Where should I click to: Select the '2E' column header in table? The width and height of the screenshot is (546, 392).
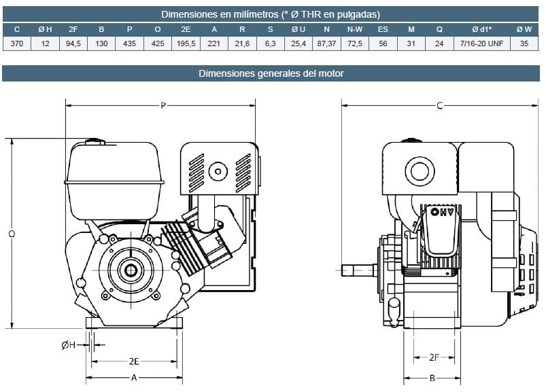pos(186,30)
